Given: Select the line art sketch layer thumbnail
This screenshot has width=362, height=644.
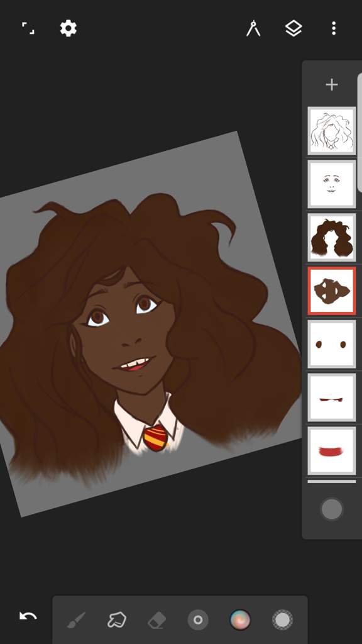Looking at the screenshot, I should pyautogui.click(x=332, y=131).
